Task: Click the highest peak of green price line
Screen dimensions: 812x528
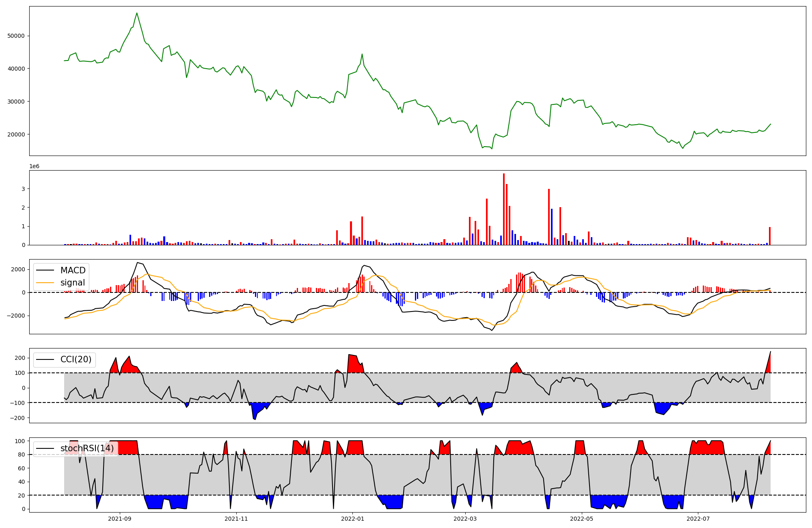Action: (137, 13)
